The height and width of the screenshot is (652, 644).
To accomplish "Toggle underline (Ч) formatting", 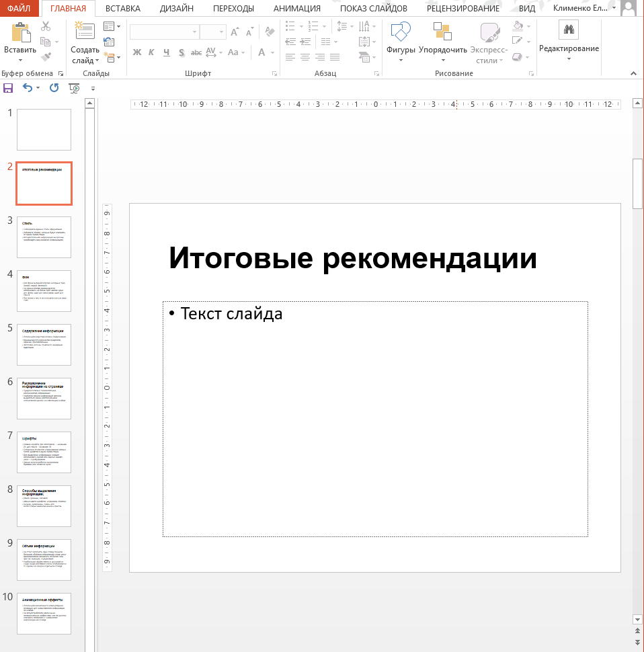I will (166, 52).
